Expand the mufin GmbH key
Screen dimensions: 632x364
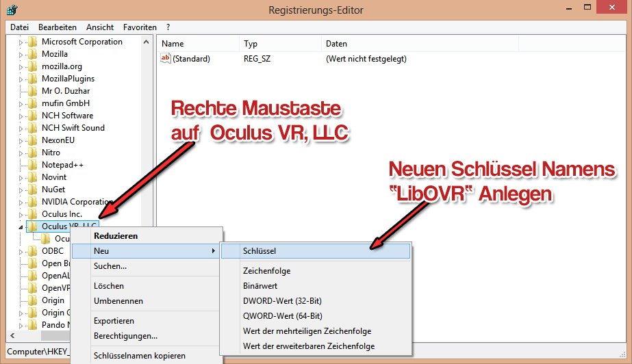click(21, 104)
